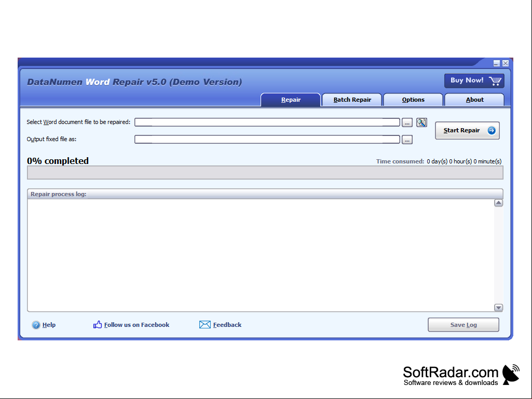Viewport: 532px width, 399px height.
Task: Click the '0% completed' text
Action: [58, 161]
